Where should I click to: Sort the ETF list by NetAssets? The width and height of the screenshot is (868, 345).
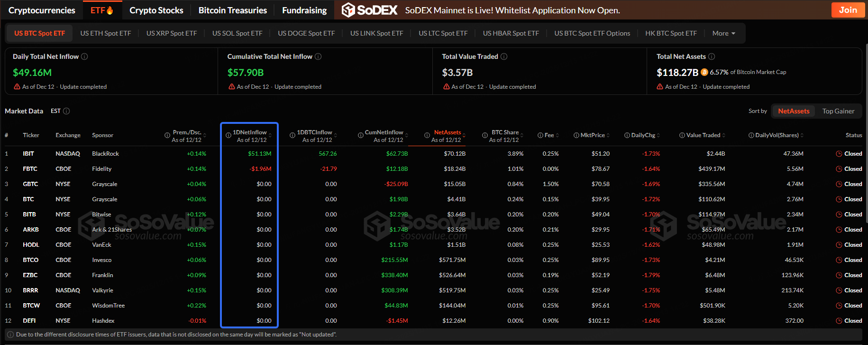point(794,111)
